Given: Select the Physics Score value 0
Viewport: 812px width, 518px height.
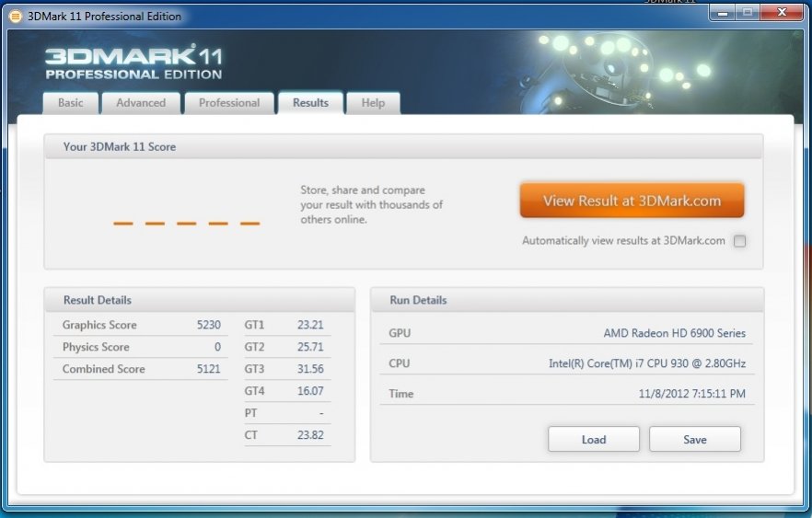Looking at the screenshot, I should [217, 347].
